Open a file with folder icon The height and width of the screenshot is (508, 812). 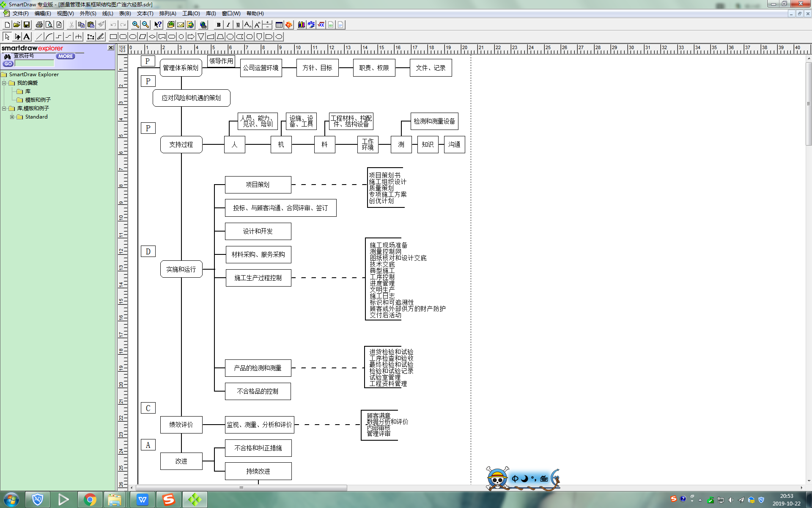(x=17, y=25)
